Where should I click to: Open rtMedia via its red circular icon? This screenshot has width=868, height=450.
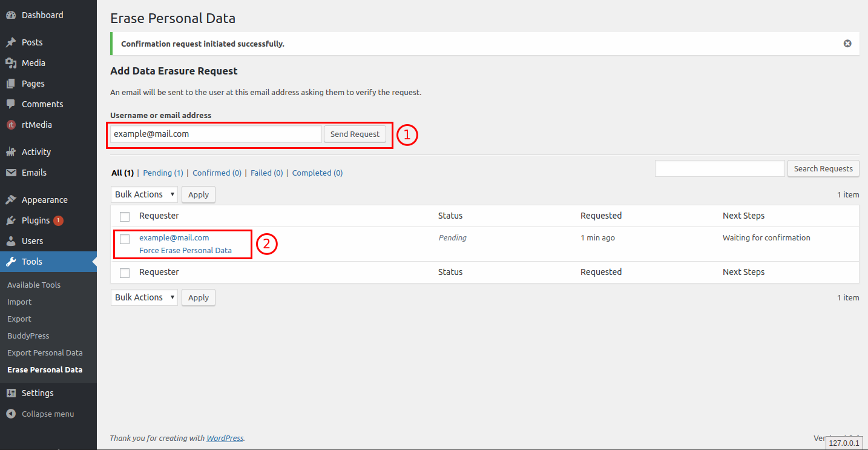click(10, 124)
